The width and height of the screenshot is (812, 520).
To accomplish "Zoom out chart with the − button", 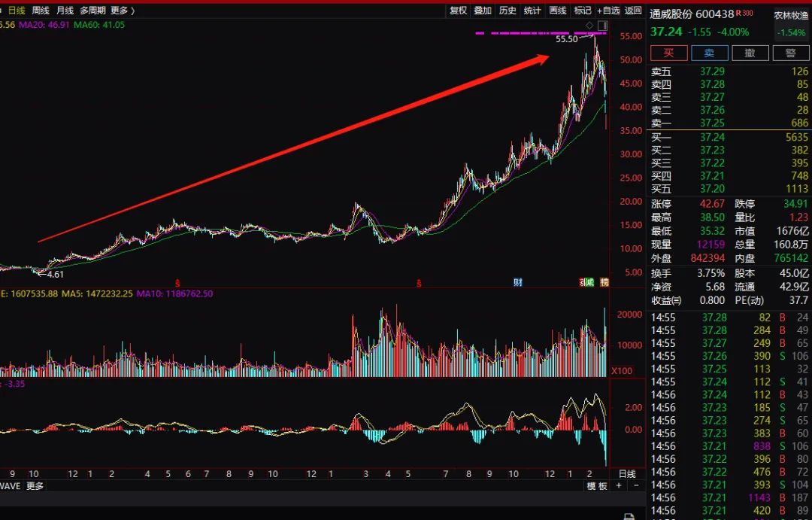I will 637,486.
